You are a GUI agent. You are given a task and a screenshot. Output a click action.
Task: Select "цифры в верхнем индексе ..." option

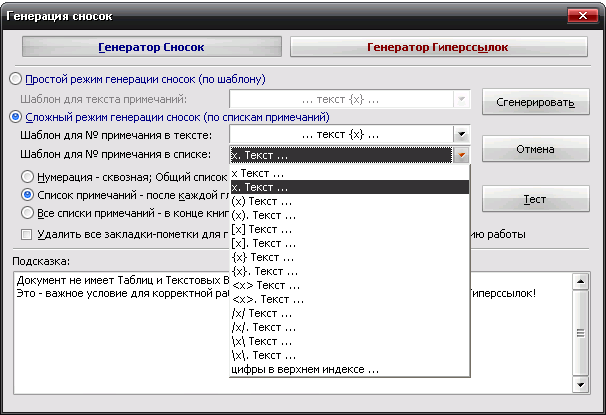305,369
